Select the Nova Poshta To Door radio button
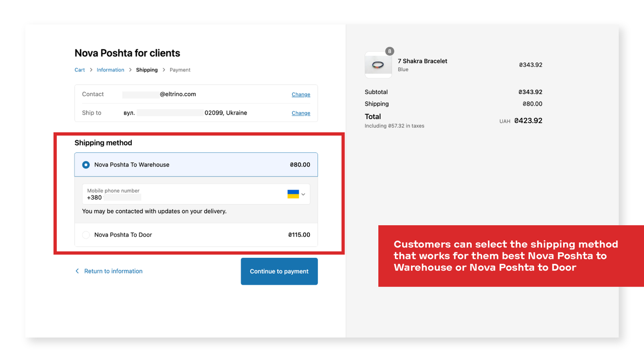Screen dimensions: 644x362 coord(86,234)
